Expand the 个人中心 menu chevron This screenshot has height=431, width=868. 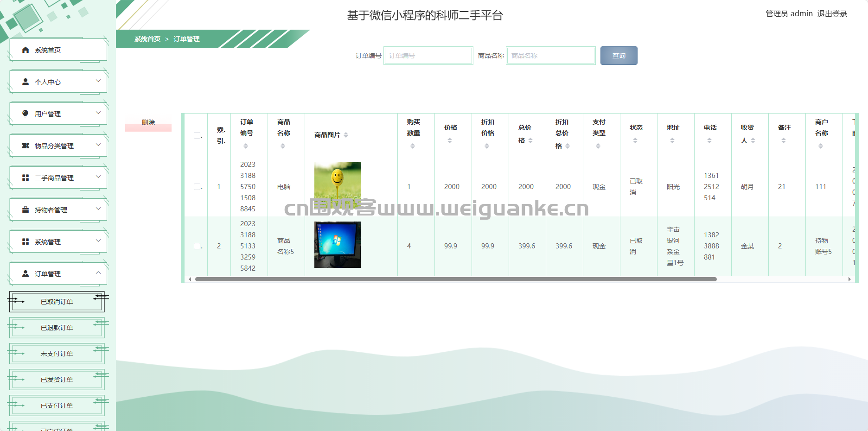[98, 81]
